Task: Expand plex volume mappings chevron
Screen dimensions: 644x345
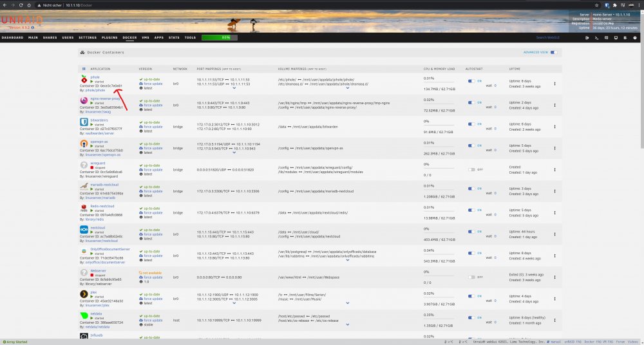Action: coord(348,303)
